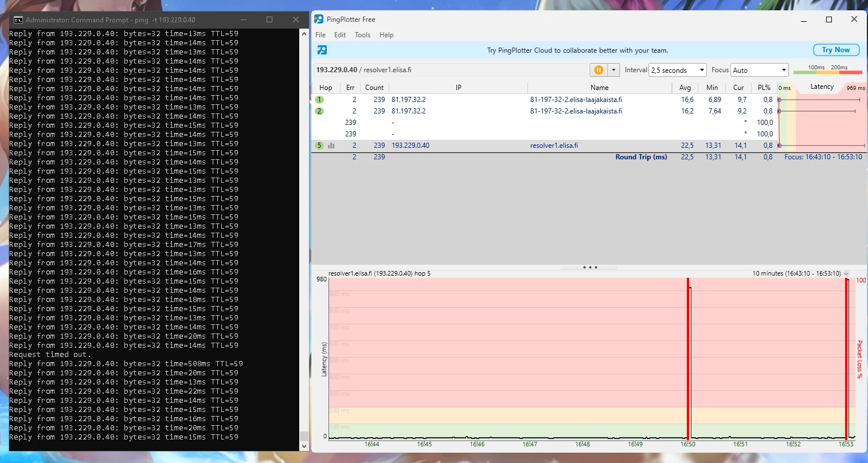The height and width of the screenshot is (463, 868).
Task: Click the Command Prompt icon in title bar
Action: click(18, 19)
